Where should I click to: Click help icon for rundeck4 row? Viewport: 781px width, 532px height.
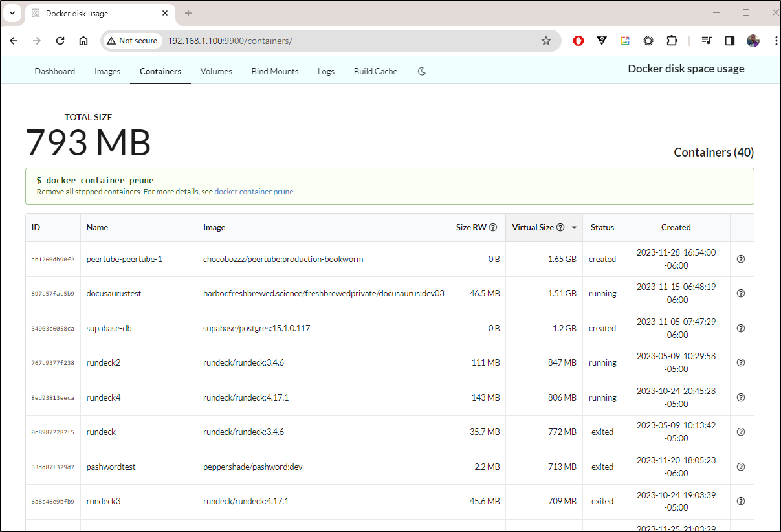click(x=742, y=397)
